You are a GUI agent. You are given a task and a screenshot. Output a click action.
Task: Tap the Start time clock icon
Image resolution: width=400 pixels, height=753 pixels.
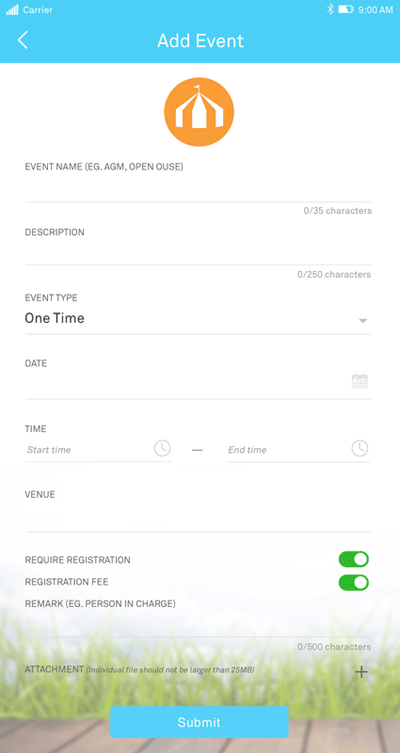(x=162, y=448)
